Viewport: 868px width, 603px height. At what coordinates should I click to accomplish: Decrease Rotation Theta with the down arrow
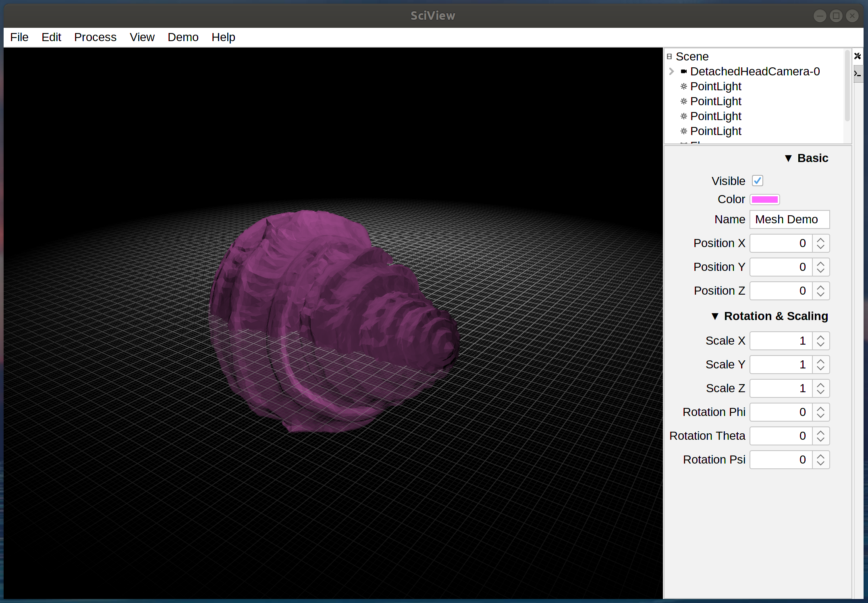tap(821, 440)
